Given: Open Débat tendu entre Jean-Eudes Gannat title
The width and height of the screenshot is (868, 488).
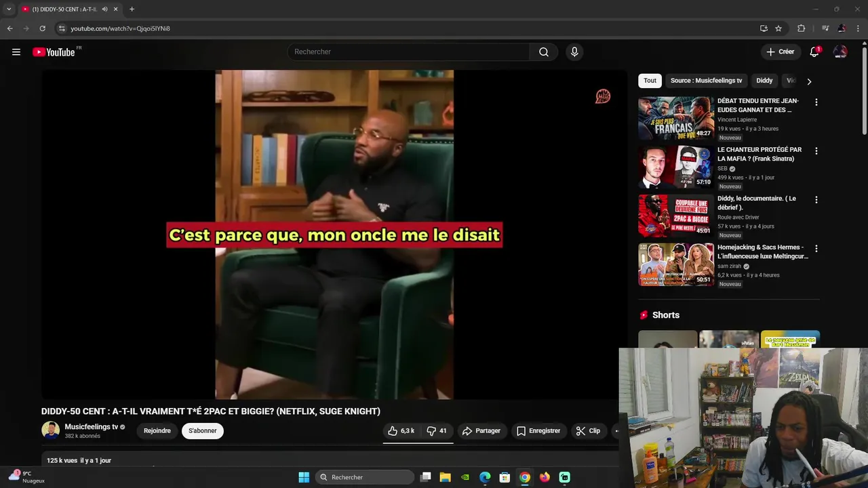Looking at the screenshot, I should click(x=758, y=105).
